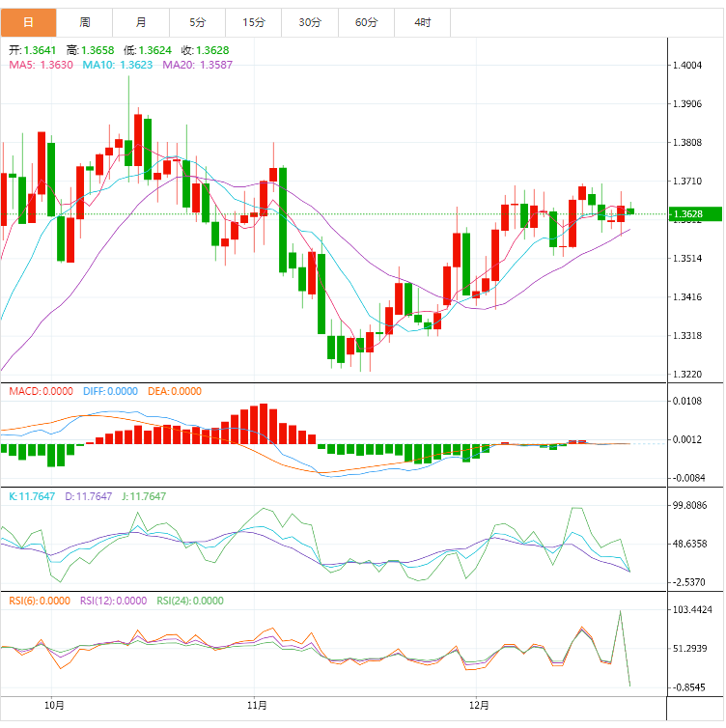The height and width of the screenshot is (728, 726).
Task: Click the 1.4004 price axis label
Action: click(x=687, y=65)
